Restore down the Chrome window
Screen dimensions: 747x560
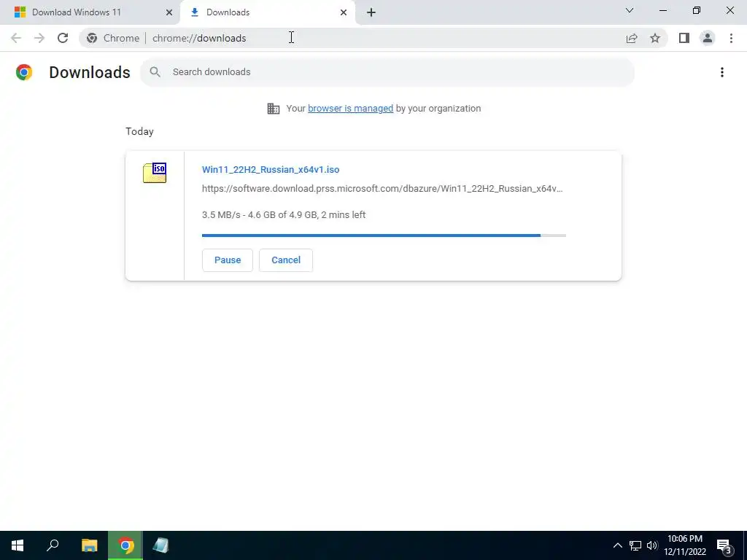(697, 10)
